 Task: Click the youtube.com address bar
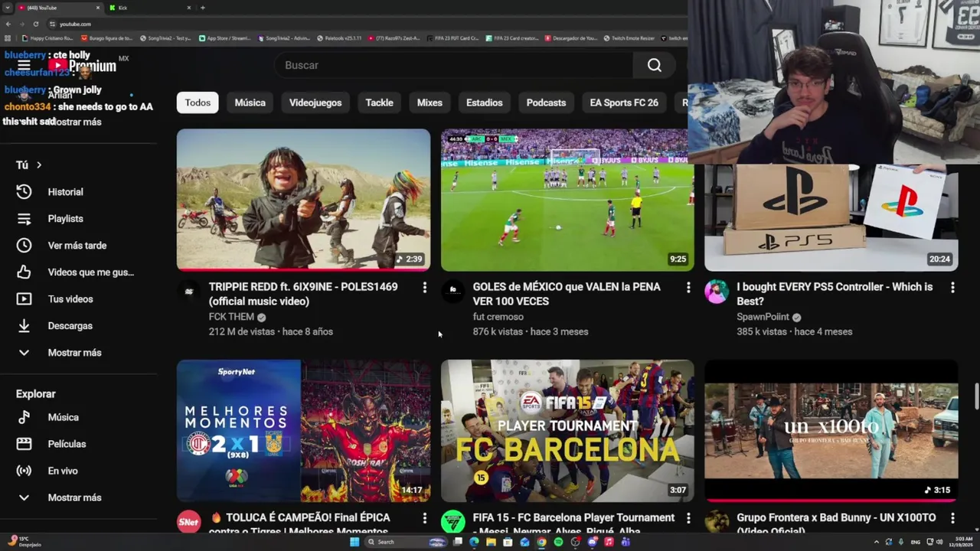(x=367, y=24)
